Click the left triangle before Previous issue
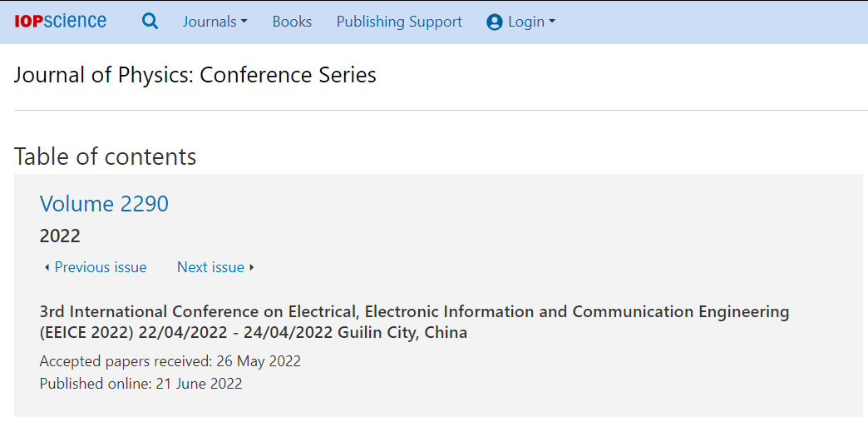 point(47,268)
